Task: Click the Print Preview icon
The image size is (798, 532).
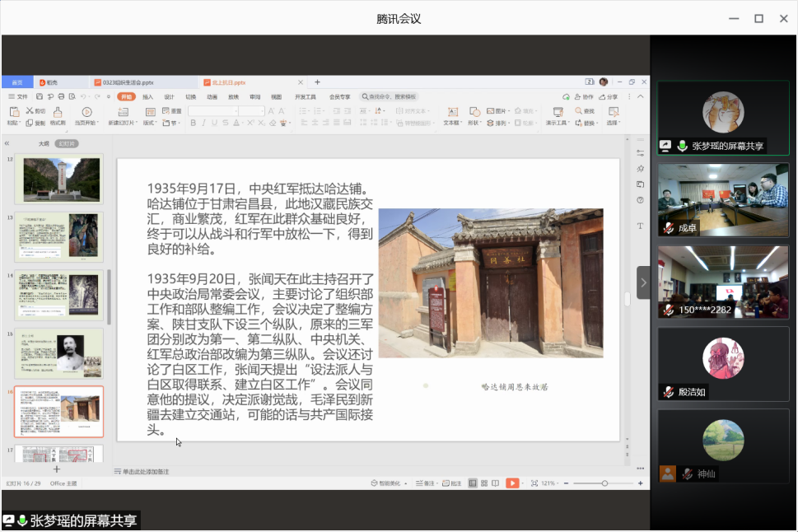Action: point(72,96)
